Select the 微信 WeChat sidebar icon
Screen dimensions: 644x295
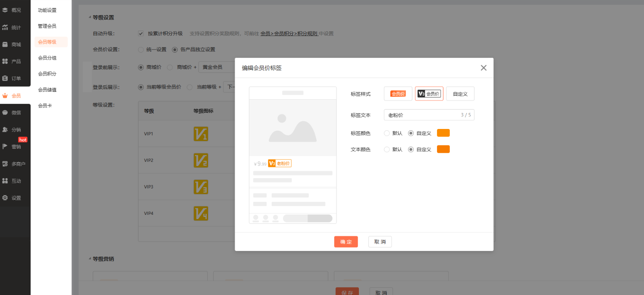[5, 113]
